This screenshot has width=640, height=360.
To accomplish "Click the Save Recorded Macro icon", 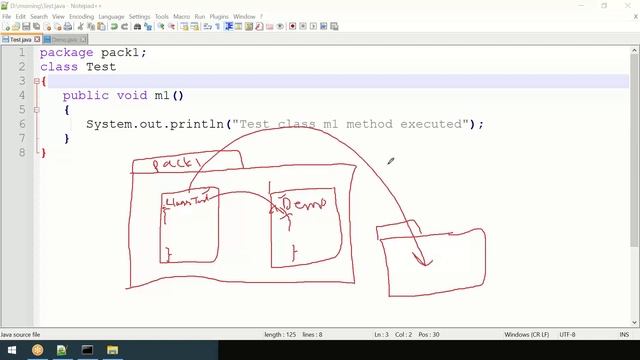I will (x=334, y=27).
